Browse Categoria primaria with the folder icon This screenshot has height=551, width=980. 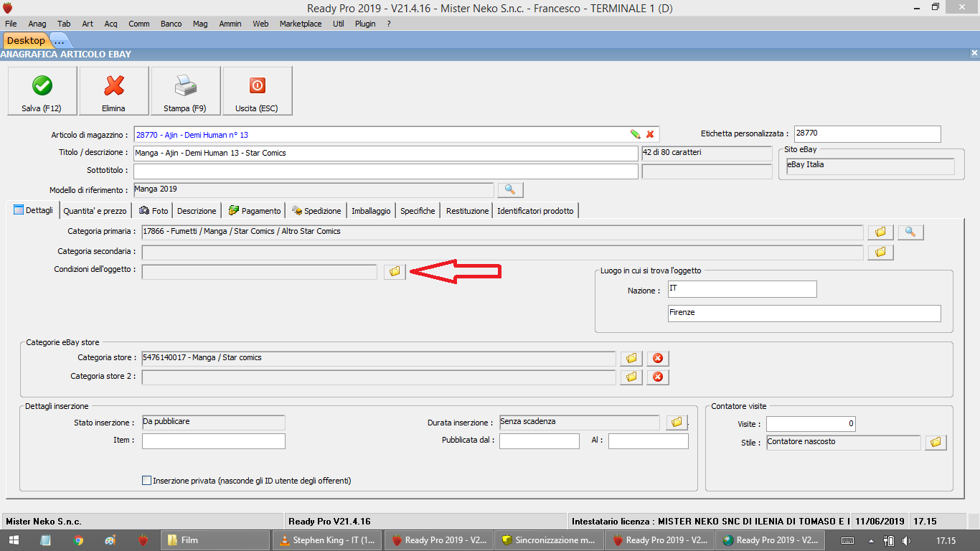coord(880,232)
